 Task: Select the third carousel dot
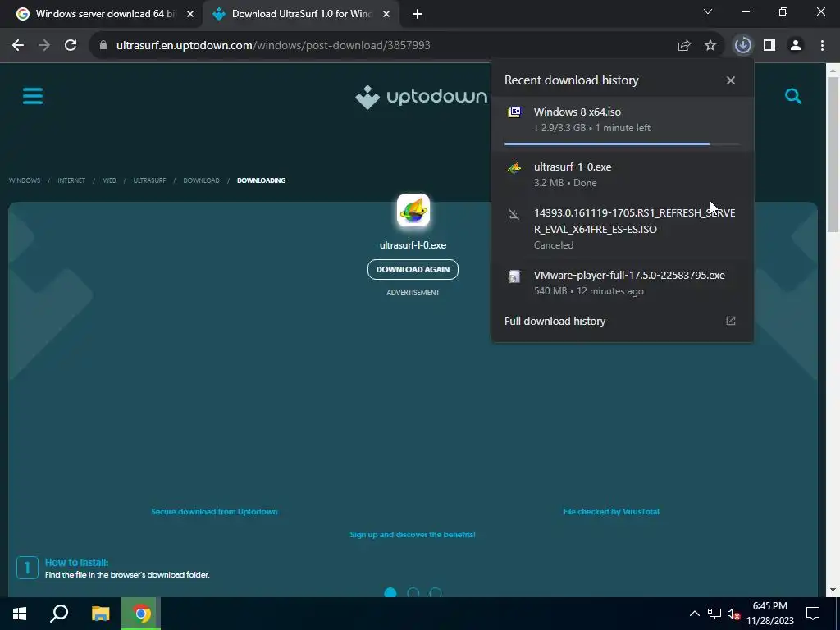click(436, 592)
